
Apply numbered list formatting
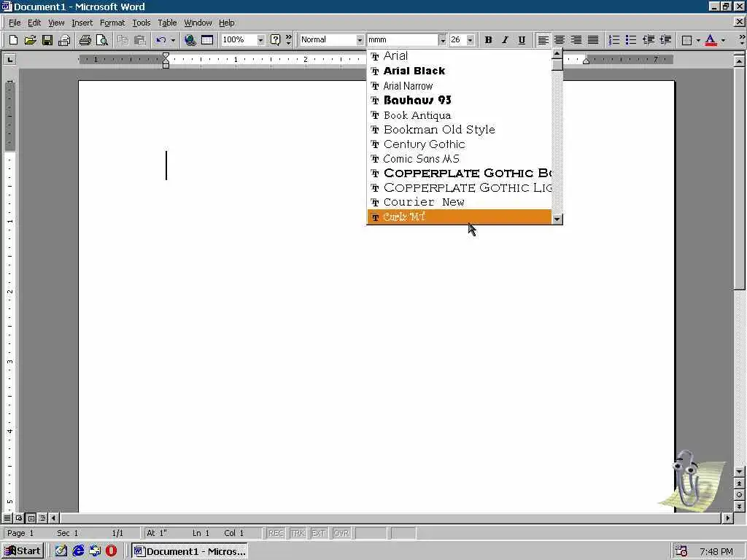pyautogui.click(x=614, y=40)
